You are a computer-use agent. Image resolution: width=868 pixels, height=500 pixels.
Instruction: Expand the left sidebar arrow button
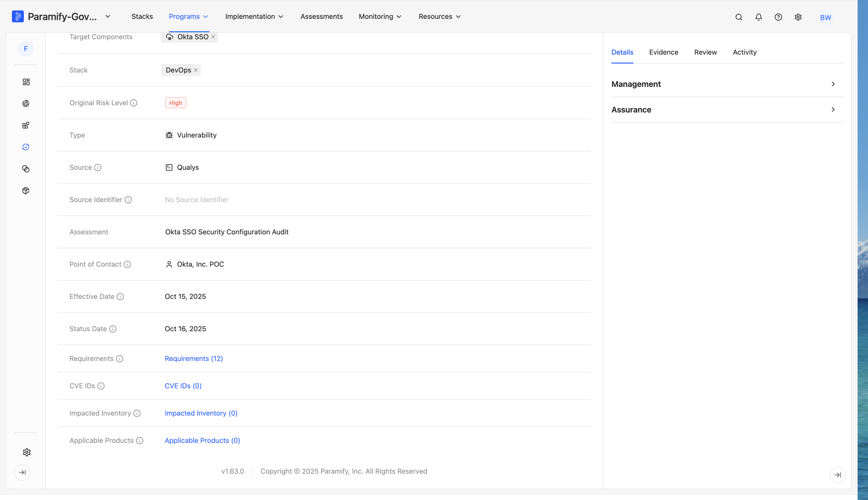click(22, 472)
